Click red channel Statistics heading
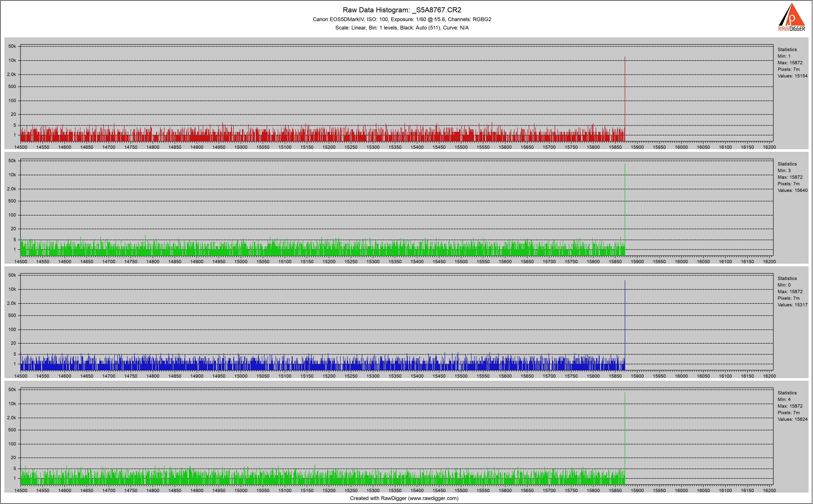Image resolution: width=813 pixels, height=504 pixels. (787, 49)
